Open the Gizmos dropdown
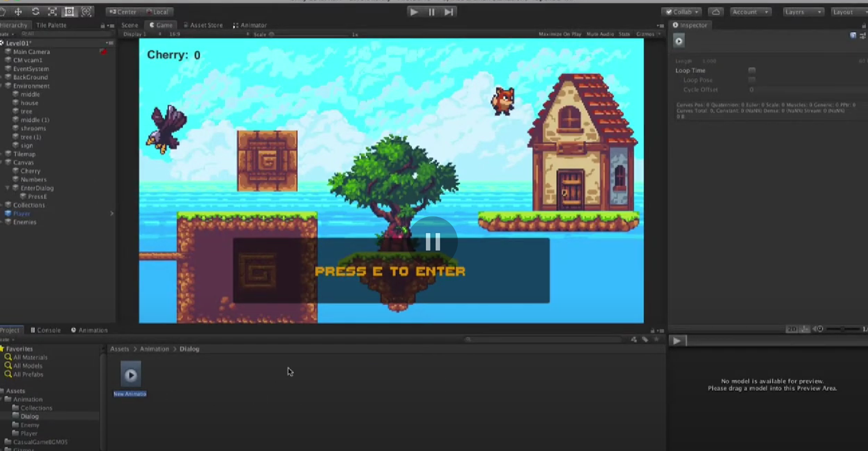The image size is (868, 451). 648,34
